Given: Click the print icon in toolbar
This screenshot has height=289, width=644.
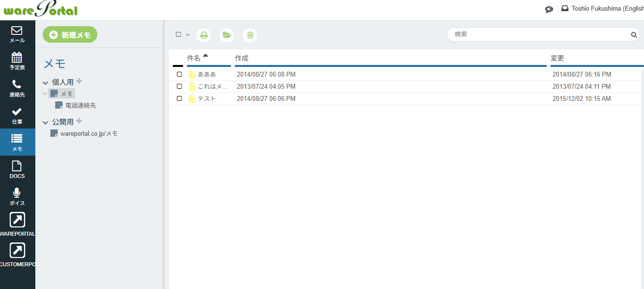Looking at the screenshot, I should (204, 35).
